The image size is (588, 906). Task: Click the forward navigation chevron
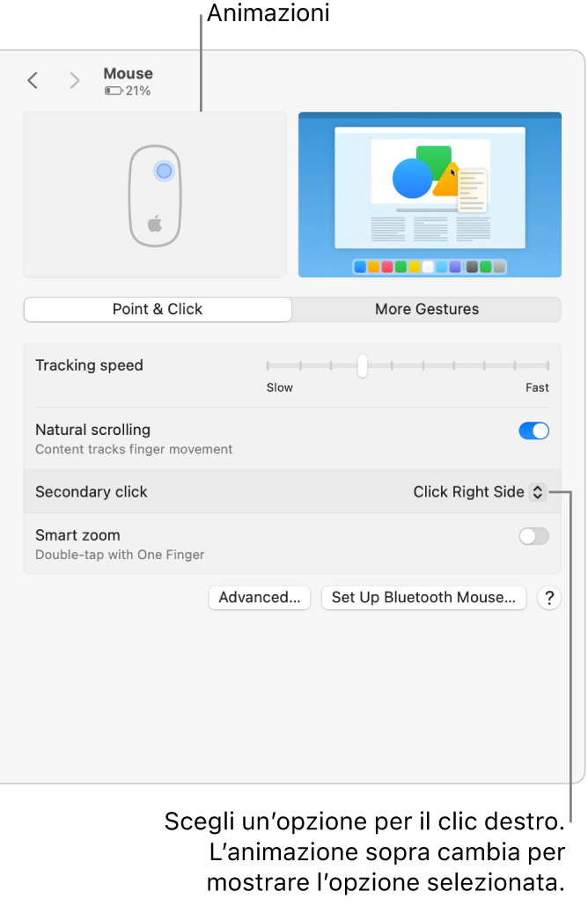click(75, 81)
